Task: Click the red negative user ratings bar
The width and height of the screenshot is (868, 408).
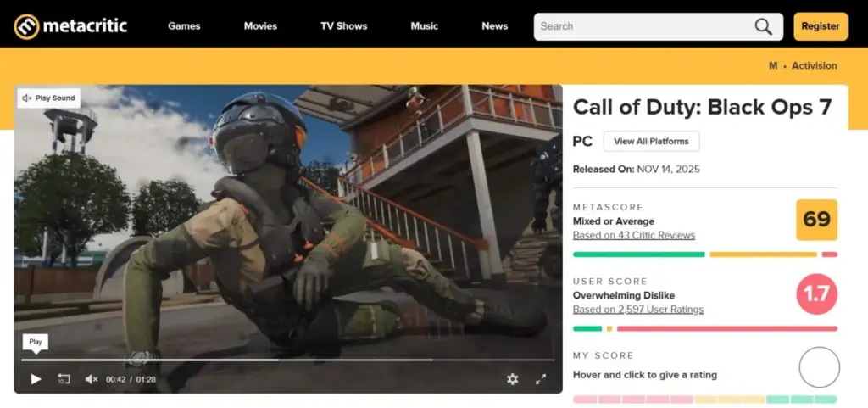Action: pos(726,329)
